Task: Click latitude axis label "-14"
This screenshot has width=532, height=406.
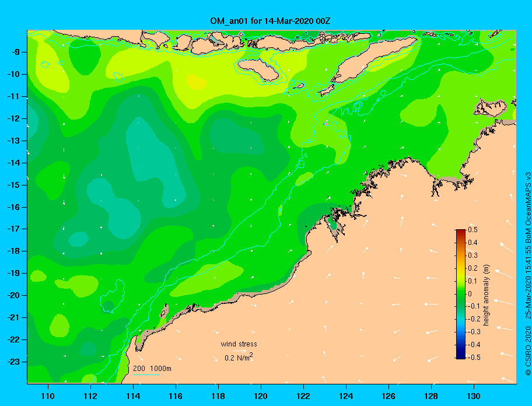Action: (13, 163)
